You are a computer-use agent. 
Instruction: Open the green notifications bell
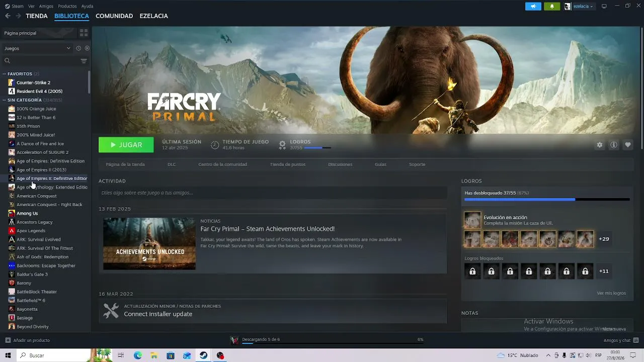point(552,6)
